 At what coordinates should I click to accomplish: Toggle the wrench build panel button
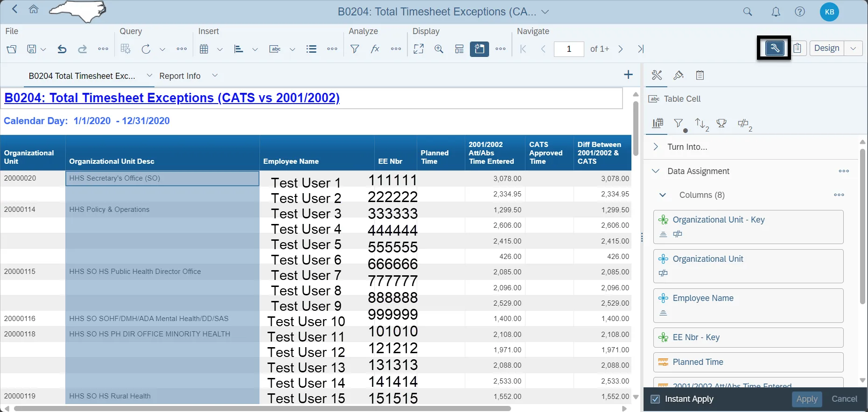[774, 48]
